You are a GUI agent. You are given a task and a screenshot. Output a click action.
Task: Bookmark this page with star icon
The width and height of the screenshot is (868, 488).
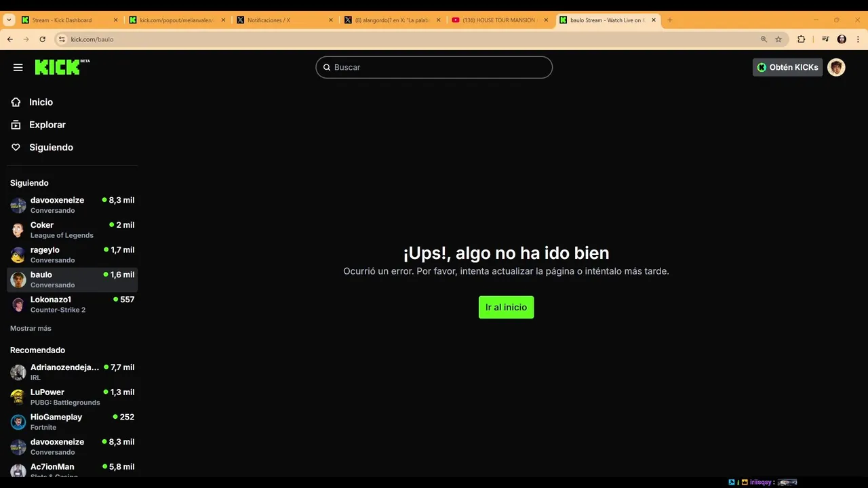tap(778, 39)
